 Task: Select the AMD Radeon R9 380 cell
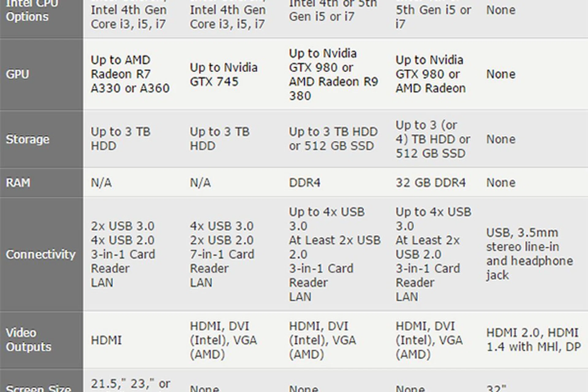point(333,74)
